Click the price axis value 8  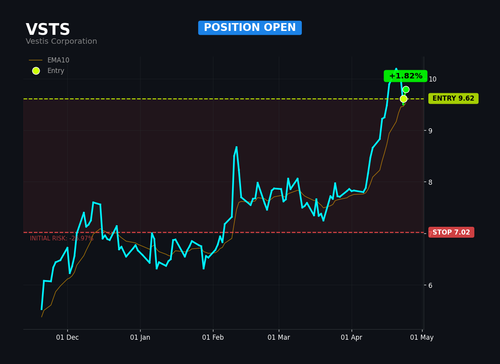[430, 182]
